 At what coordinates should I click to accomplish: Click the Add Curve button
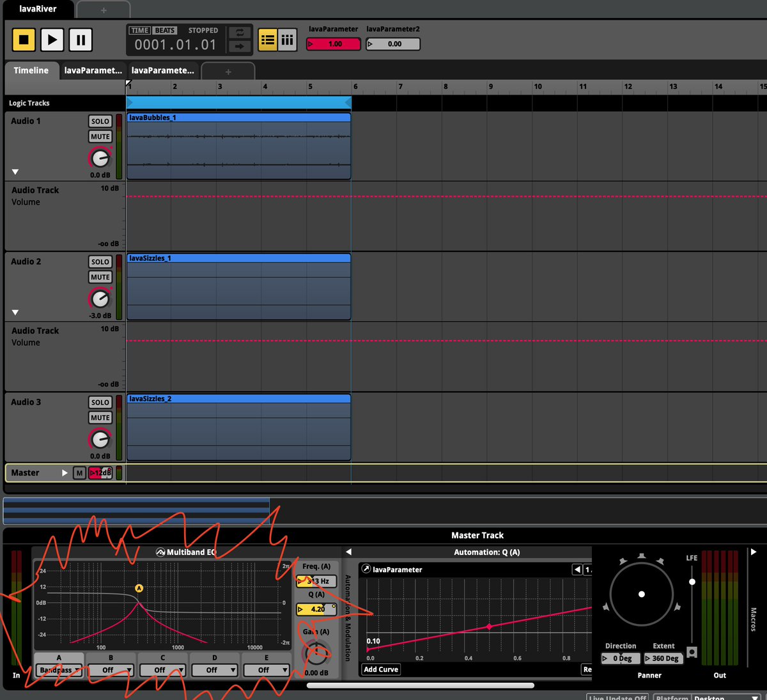381,669
